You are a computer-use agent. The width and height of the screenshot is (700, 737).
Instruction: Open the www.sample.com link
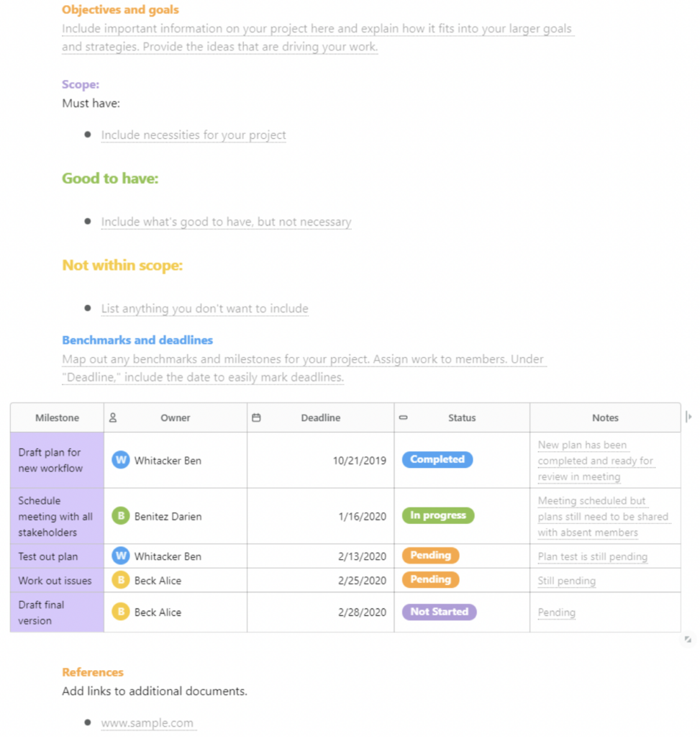click(147, 723)
